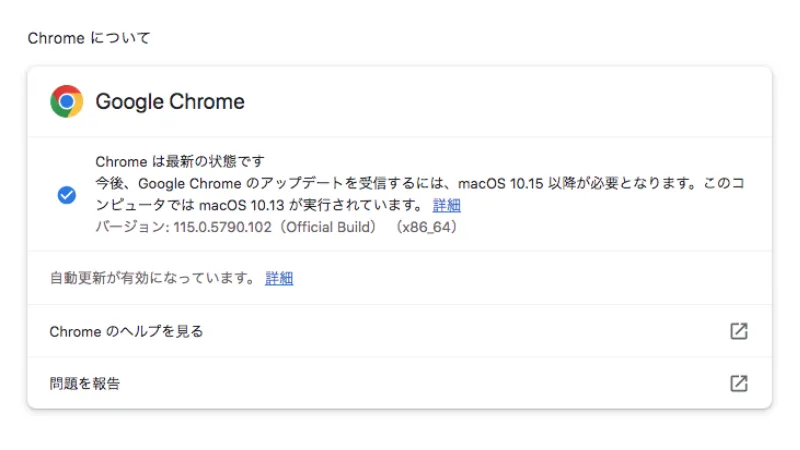Click external link icon beside 問題を報告

point(739,383)
